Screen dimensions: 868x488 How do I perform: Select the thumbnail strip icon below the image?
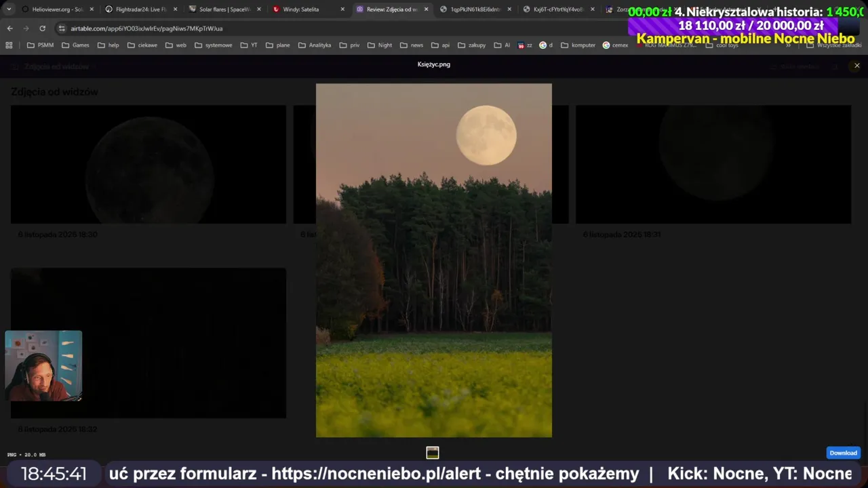point(433,453)
